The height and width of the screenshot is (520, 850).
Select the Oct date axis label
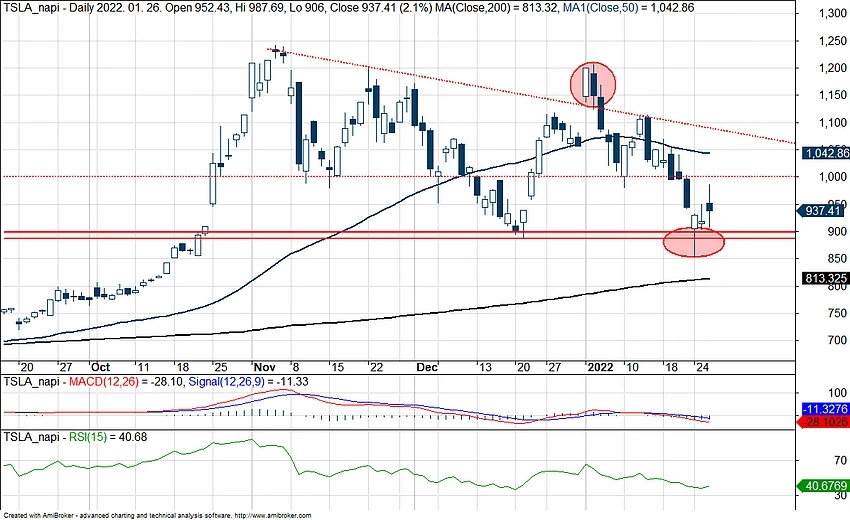click(x=100, y=367)
